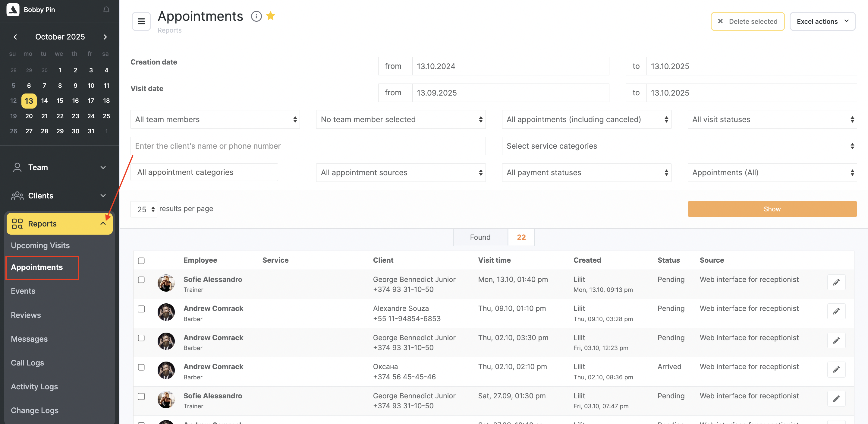Open Upcoming Visits in the sidebar
This screenshot has width=868, height=424.
[x=40, y=245]
